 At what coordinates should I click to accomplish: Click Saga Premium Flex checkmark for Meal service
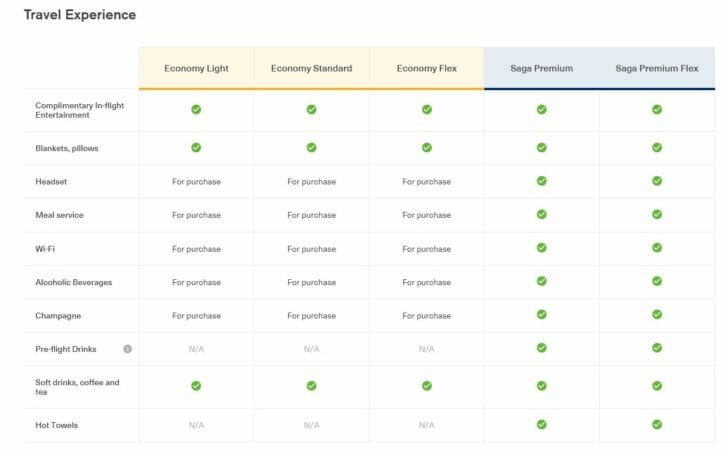click(657, 214)
